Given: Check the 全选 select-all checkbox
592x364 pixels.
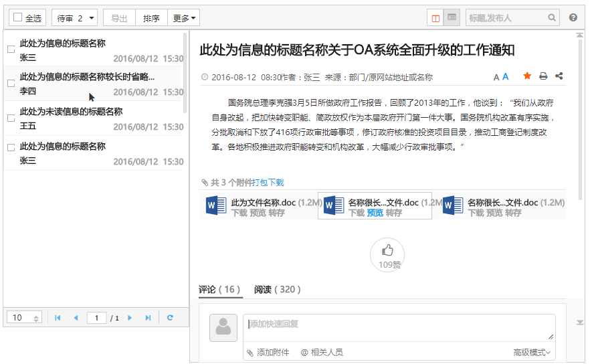Looking at the screenshot, I should tap(18, 18).
